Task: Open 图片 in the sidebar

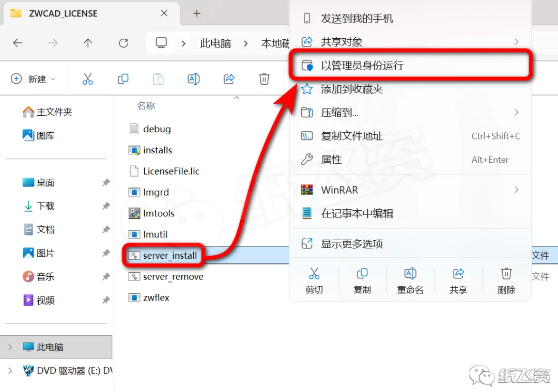Action: tap(38, 253)
